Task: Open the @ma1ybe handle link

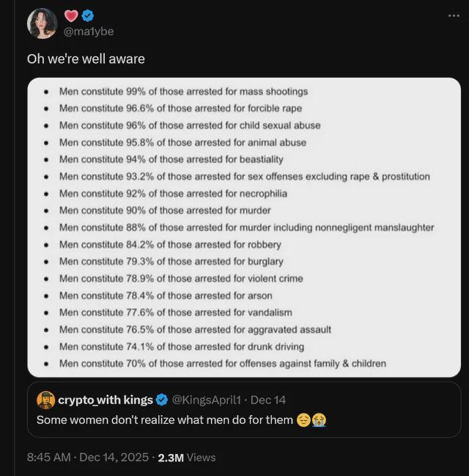Action: click(x=89, y=31)
